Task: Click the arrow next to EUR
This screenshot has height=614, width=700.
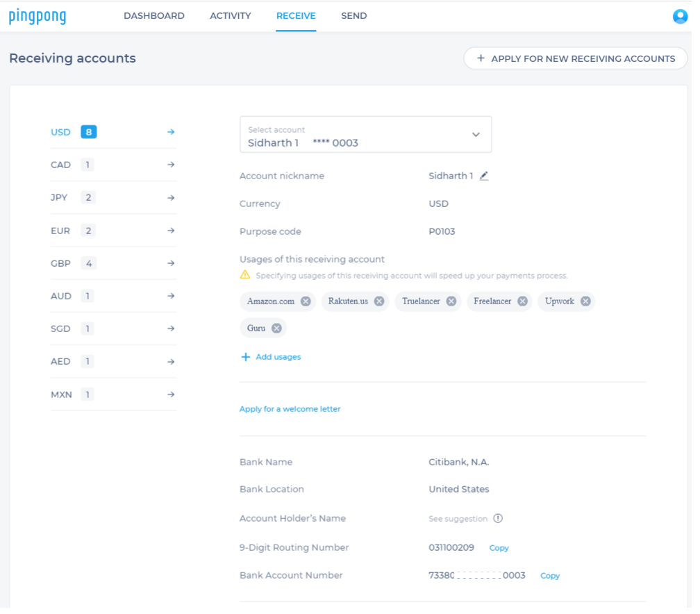Action: click(171, 231)
